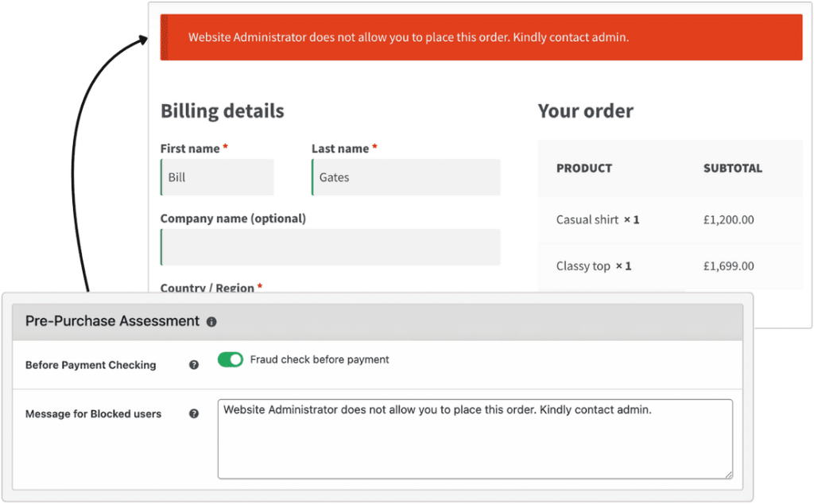Viewport: 814px width, 504px height.
Task: Click the Classy top order row
Action: (670, 266)
